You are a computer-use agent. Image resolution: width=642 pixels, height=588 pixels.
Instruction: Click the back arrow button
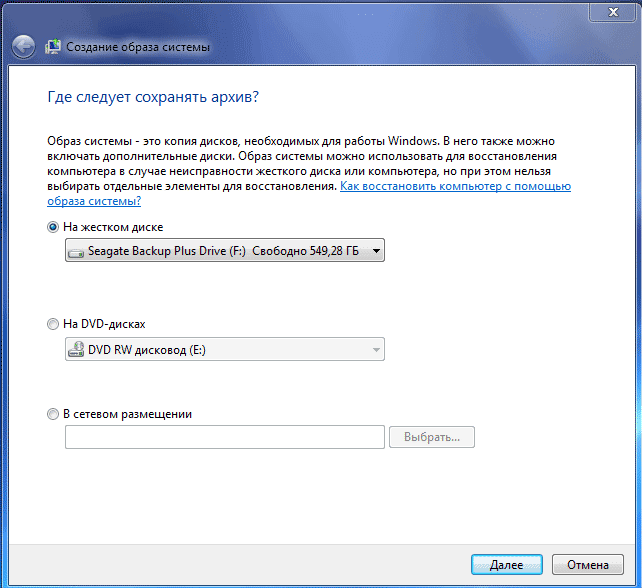point(23,47)
